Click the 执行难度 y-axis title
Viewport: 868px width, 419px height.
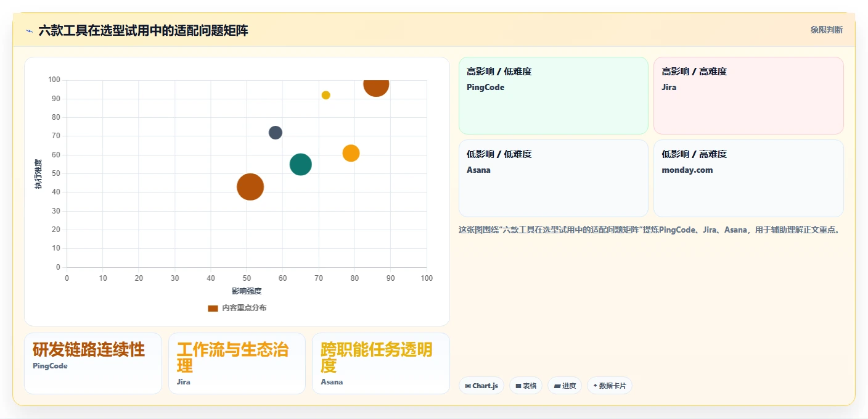pyautogui.click(x=38, y=174)
